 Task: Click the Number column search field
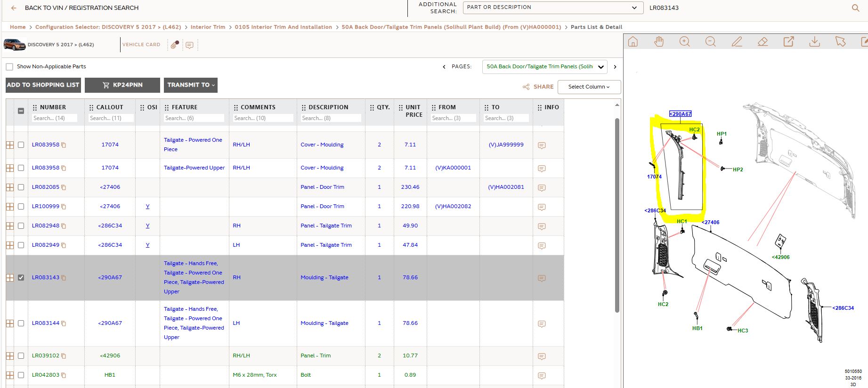tap(55, 118)
